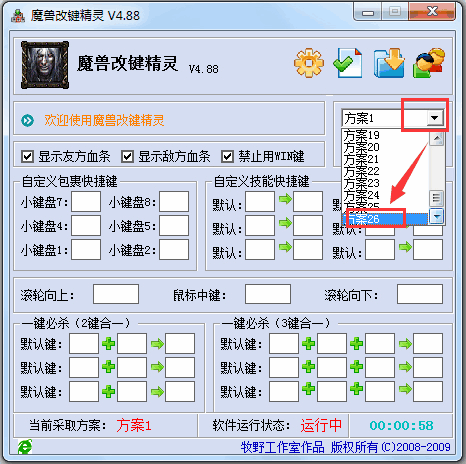The image size is (466, 464).
Task: Click the app icon in the title bar
Action: [x=18, y=16]
